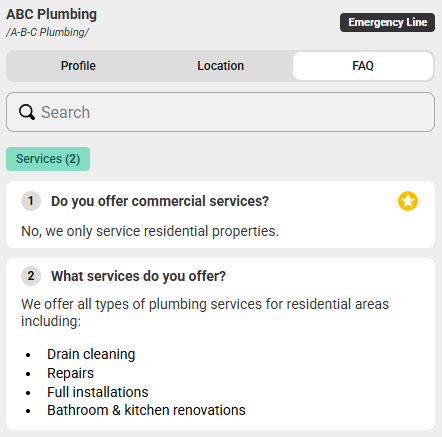Select the Repairs list item
The width and height of the screenshot is (442, 437).
(x=70, y=373)
